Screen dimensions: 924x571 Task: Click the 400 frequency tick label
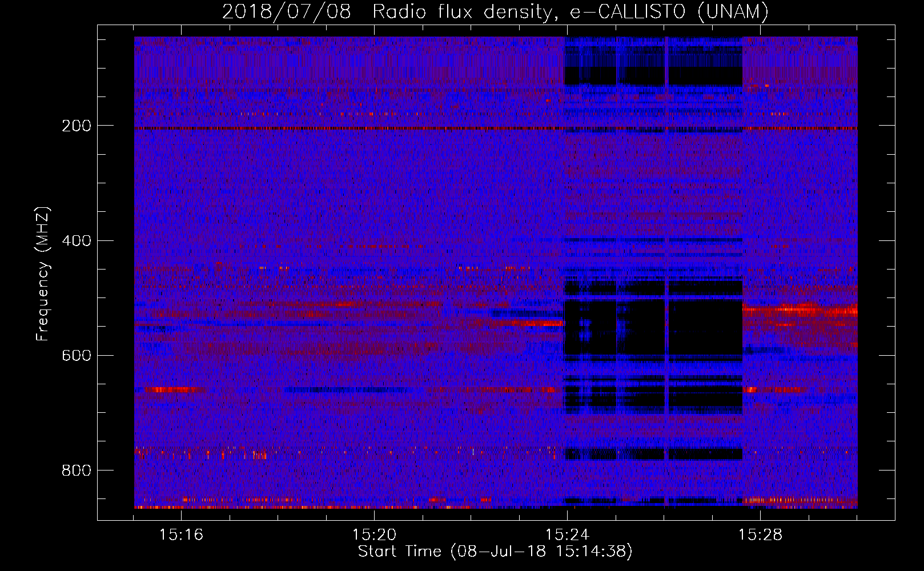[76, 240]
